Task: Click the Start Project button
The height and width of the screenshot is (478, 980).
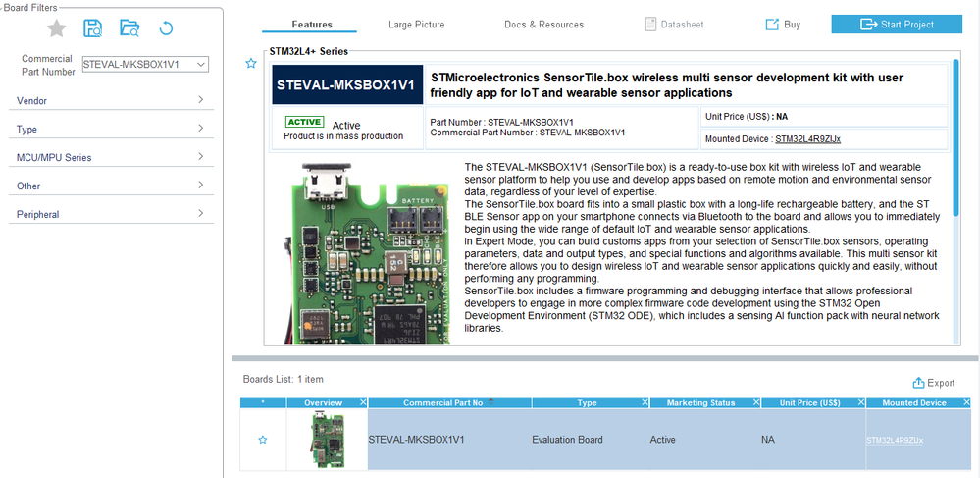Action: click(897, 25)
